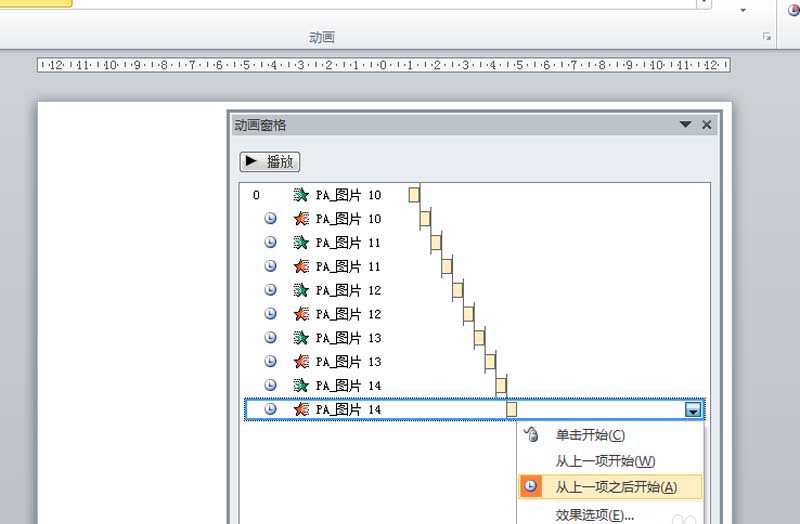This screenshot has height=524, width=800.
Task: Click timeline bar of the exit PA_图片 11 row
Action: point(447,266)
